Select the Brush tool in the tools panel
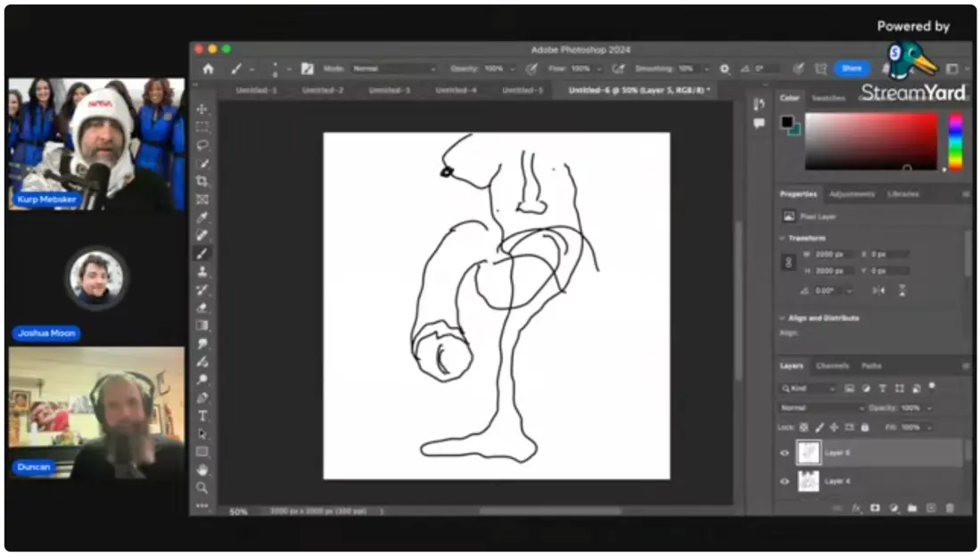This screenshot has height=556, width=980. click(202, 253)
